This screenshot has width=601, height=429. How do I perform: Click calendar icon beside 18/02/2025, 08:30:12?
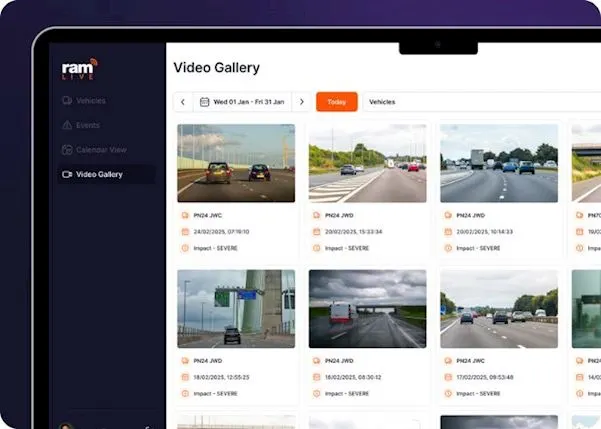pyautogui.click(x=317, y=377)
